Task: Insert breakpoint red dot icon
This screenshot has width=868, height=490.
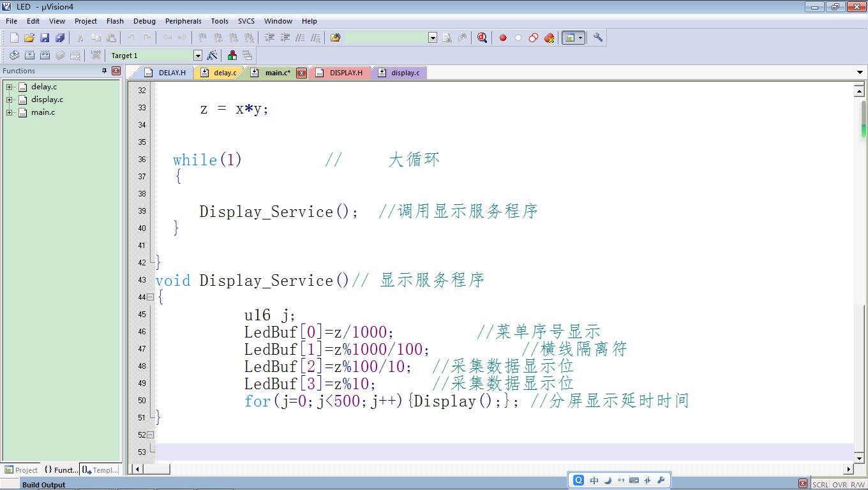Action: [503, 38]
